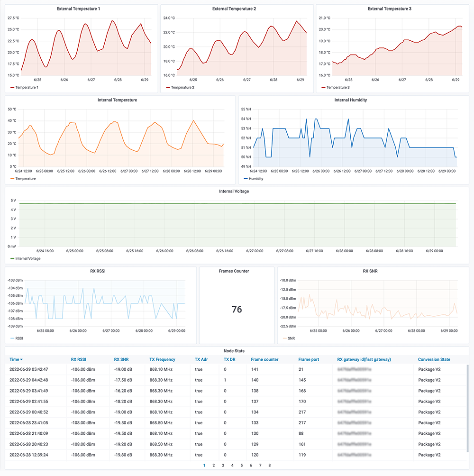This screenshot has height=476, width=474.
Task: Click the blue Humidity legend color swatch
Action: point(246,179)
